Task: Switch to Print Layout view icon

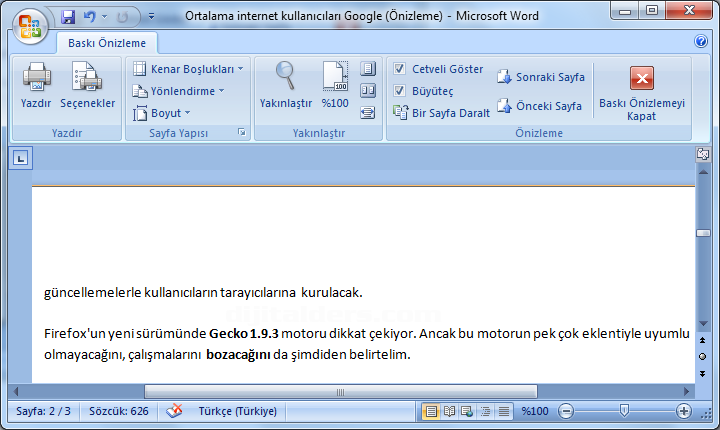Action: [x=431, y=411]
